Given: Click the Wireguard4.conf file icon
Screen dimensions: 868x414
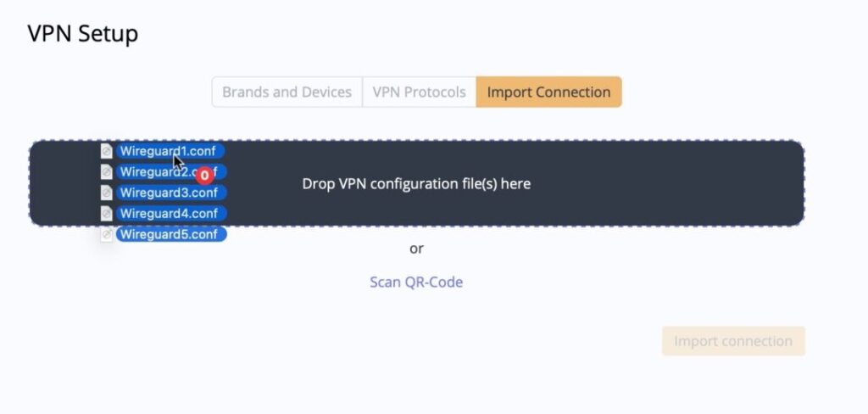Looking at the screenshot, I should coord(107,213).
